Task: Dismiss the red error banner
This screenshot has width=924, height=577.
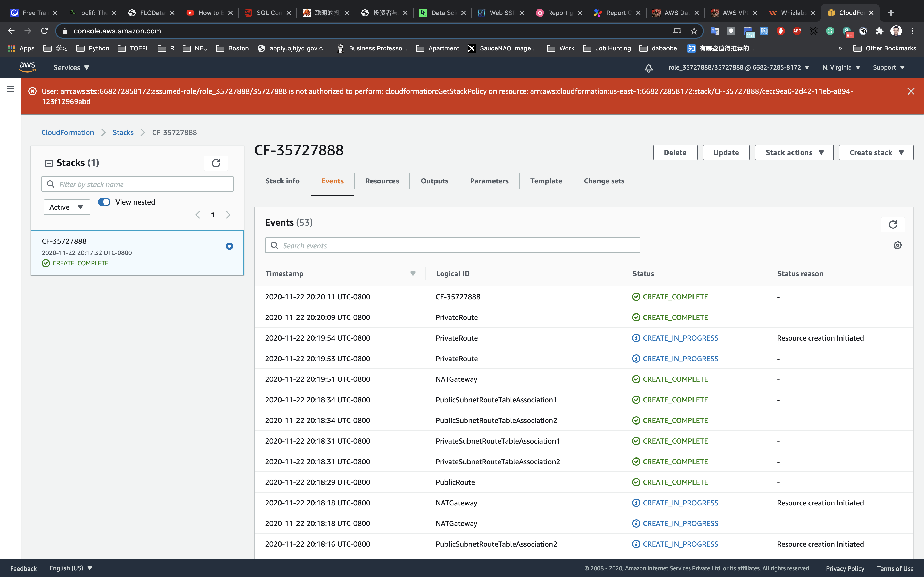Action: (911, 91)
